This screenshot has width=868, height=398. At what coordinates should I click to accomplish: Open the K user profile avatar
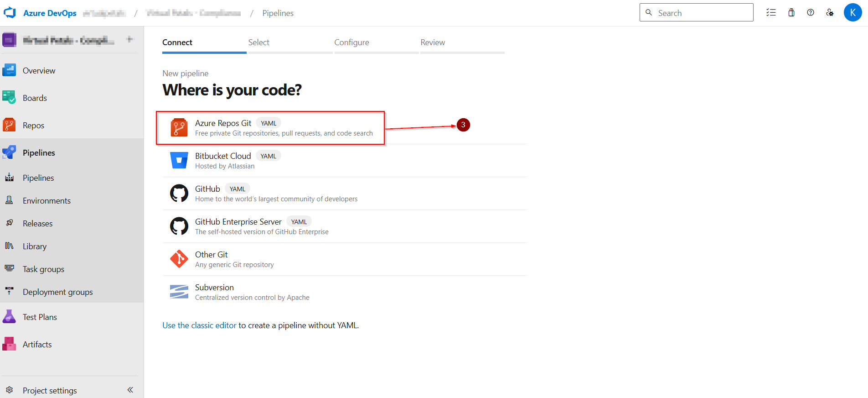pos(852,13)
